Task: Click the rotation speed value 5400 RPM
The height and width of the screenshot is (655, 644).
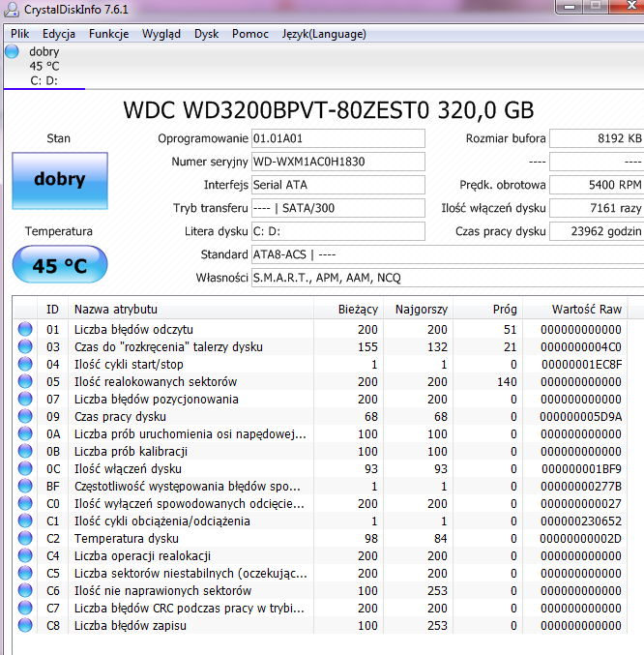Action: pos(597,185)
